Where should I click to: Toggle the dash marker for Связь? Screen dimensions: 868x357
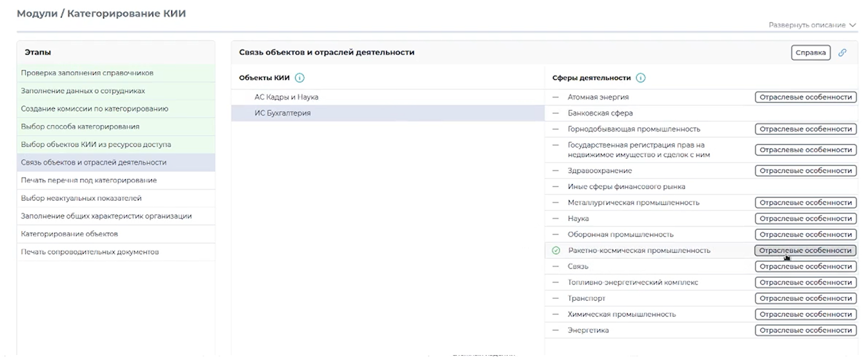coord(556,267)
